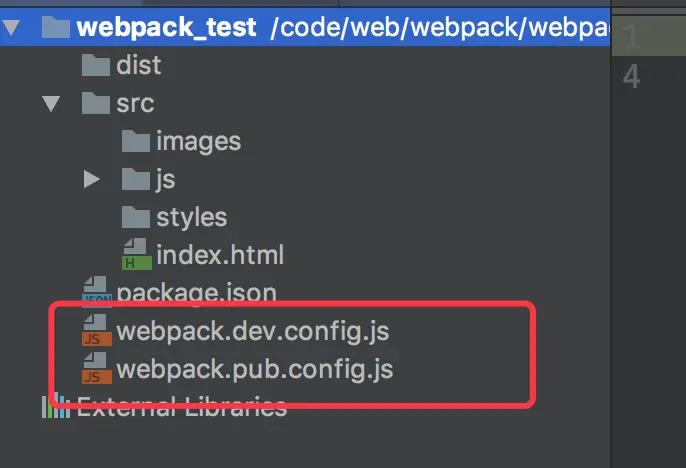Select the External Libraries node

click(182, 407)
